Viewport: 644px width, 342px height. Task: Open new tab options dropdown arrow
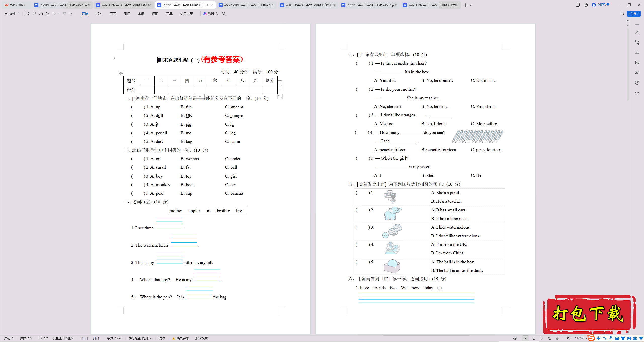(x=471, y=5)
